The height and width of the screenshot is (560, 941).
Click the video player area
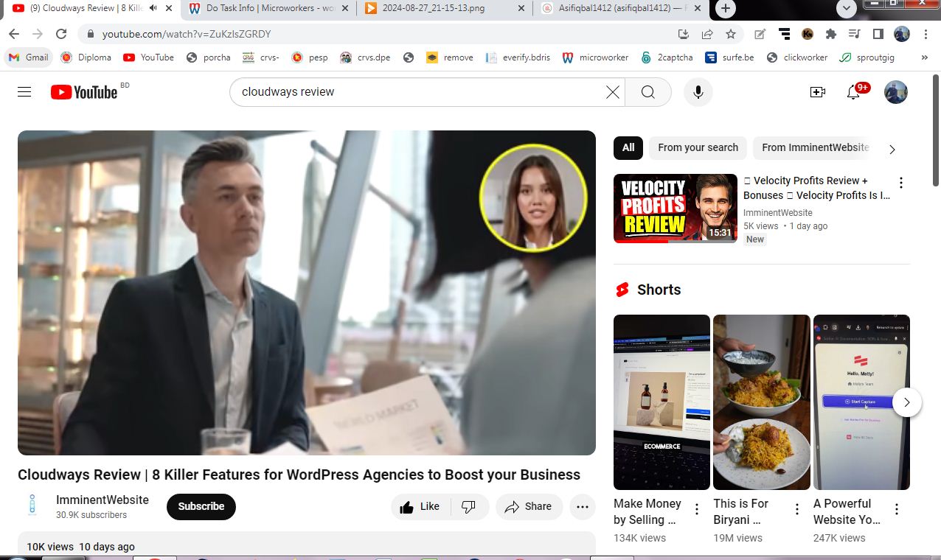[x=307, y=293]
